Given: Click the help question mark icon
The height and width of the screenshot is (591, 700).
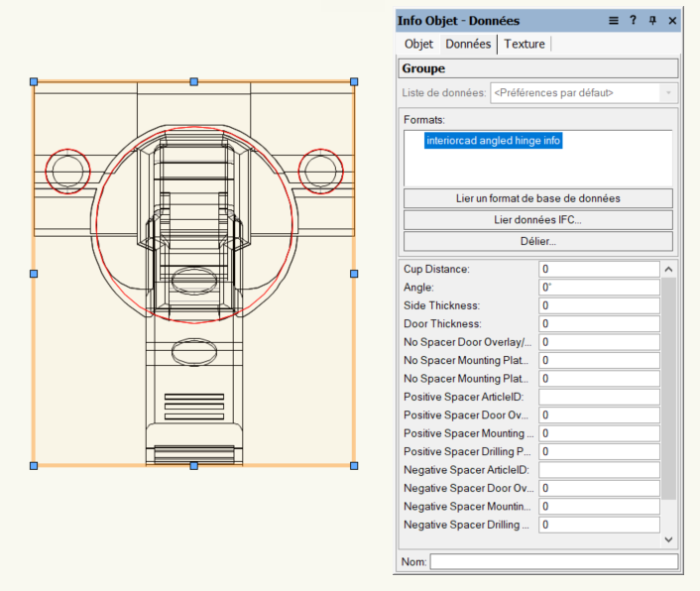Looking at the screenshot, I should [x=634, y=20].
